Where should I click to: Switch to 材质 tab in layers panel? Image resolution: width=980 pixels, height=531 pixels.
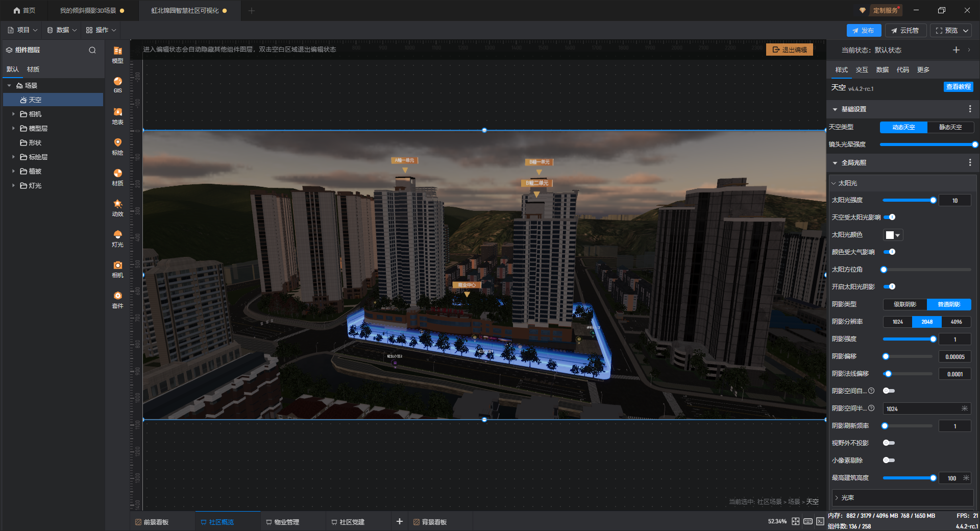pyautogui.click(x=33, y=69)
